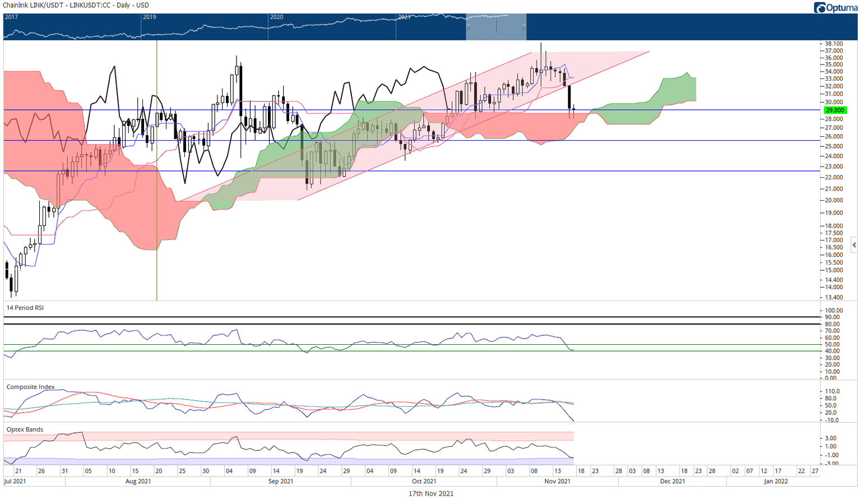This screenshot has height=504, width=861.
Task: Click the green 29.000 current price label
Action: click(x=835, y=110)
